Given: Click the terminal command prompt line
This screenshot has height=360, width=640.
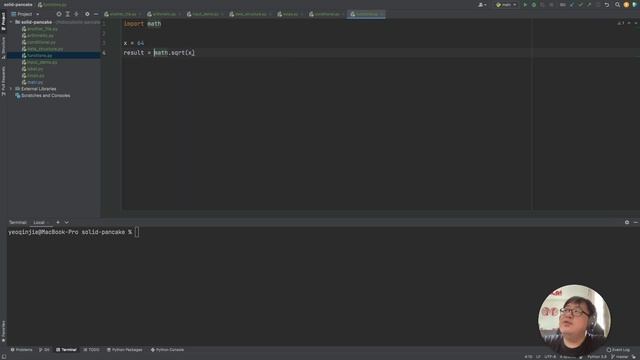Looking at the screenshot, I should tap(73, 232).
